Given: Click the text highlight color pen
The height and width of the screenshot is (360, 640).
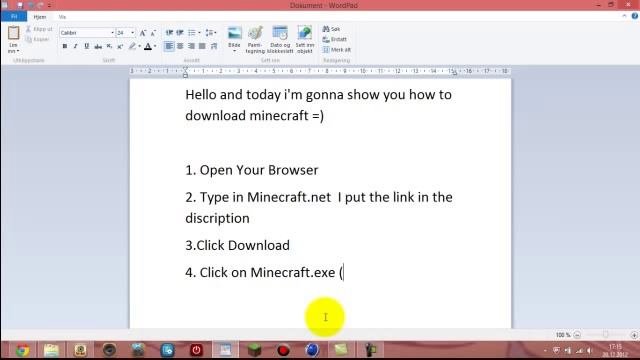Looking at the screenshot, I should point(132,47).
